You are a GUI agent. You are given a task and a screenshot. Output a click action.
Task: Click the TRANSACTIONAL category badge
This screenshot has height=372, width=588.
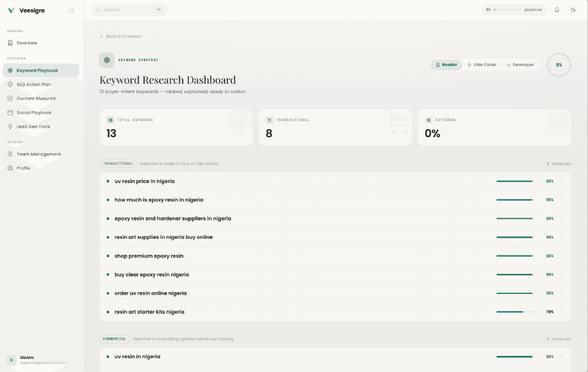(x=118, y=164)
